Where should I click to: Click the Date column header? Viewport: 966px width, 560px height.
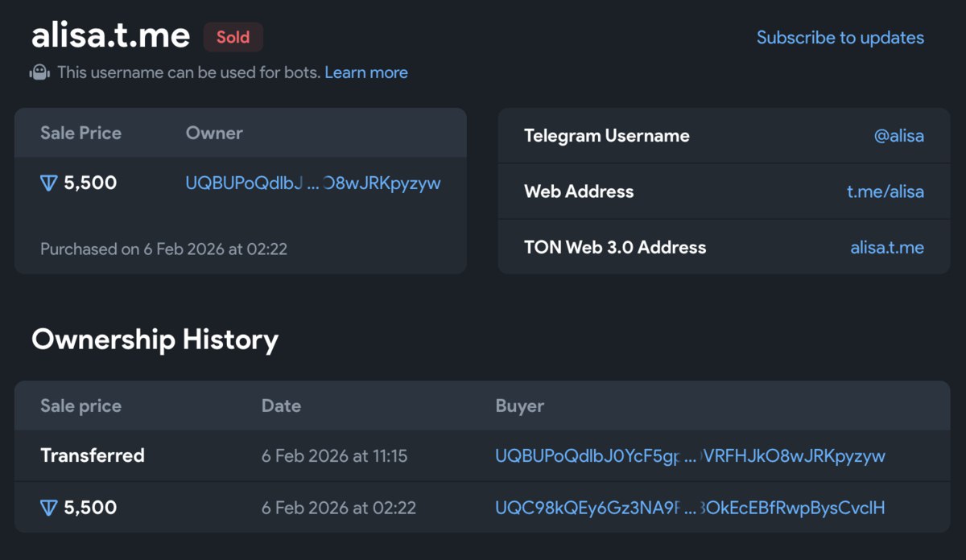(281, 406)
